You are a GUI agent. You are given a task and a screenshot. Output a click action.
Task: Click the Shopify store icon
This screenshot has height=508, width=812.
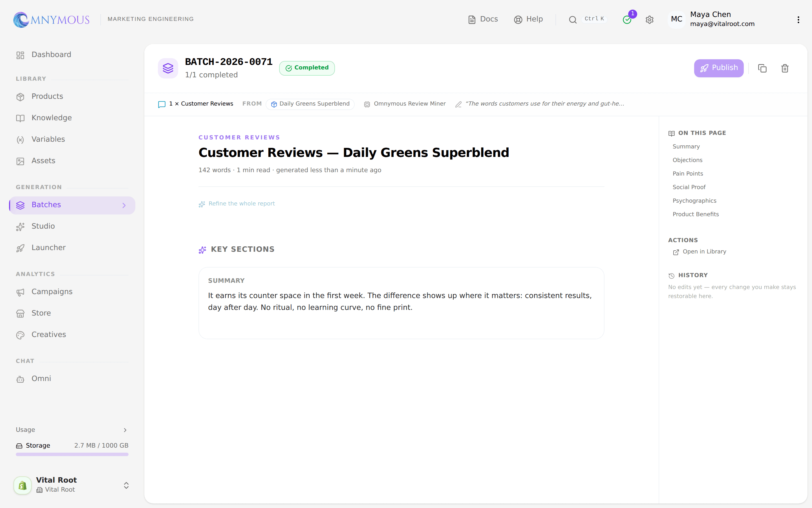(23, 485)
